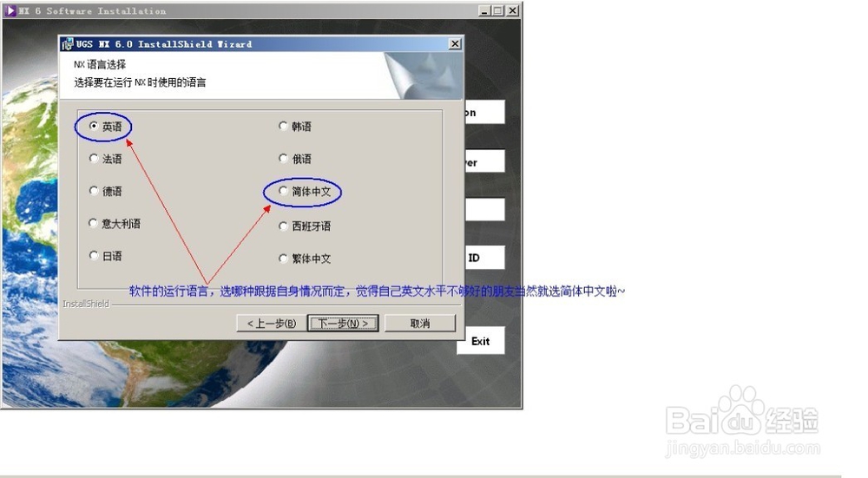Click the 下一步(N) next button

pos(343,323)
